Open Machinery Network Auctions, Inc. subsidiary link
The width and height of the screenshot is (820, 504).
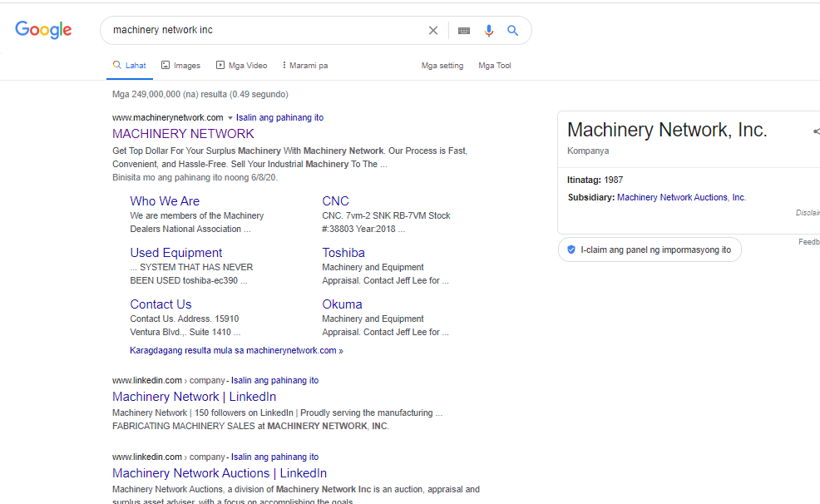pos(681,198)
